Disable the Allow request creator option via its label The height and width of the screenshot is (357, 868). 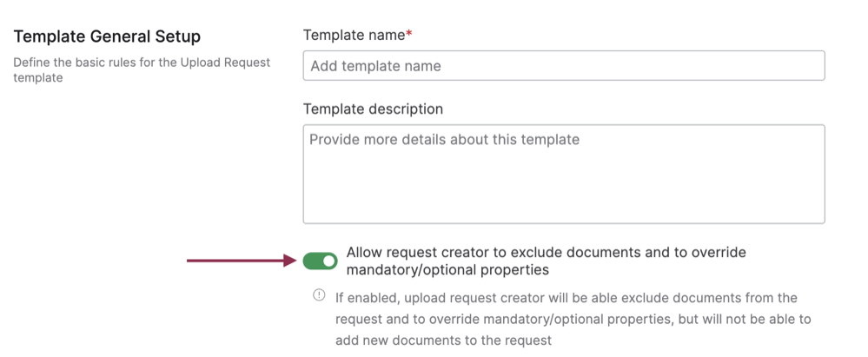[x=546, y=253]
